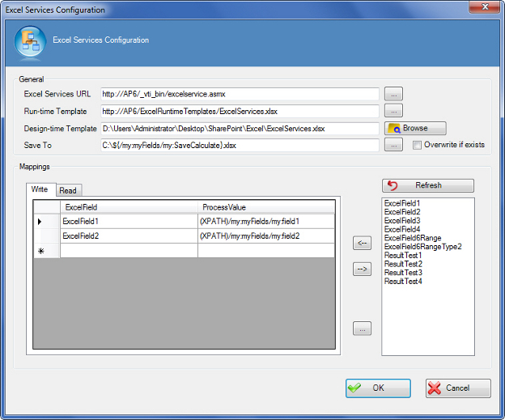Screen dimensions: 505x420
Task: Cancel the configuration dialog
Action: (x=458, y=388)
